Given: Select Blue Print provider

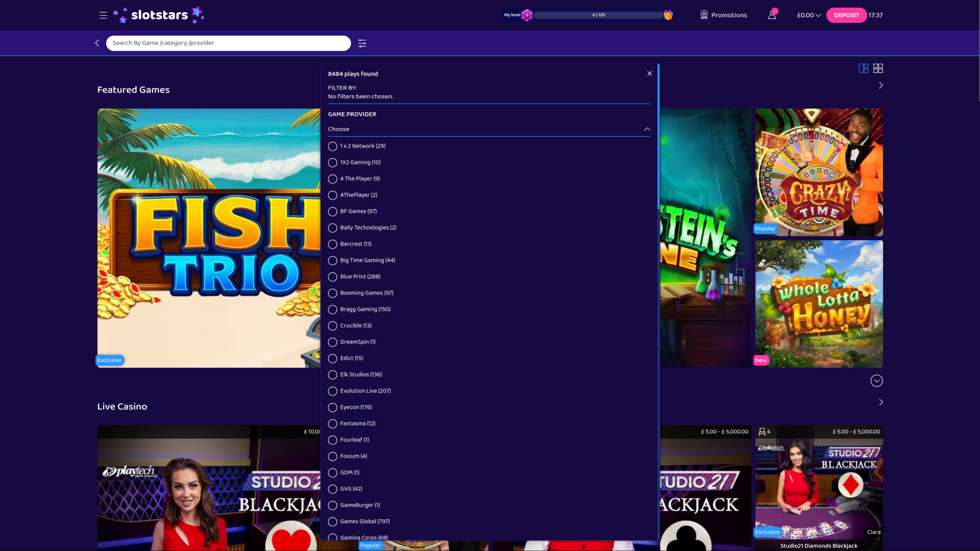Looking at the screenshot, I should [354, 277].
